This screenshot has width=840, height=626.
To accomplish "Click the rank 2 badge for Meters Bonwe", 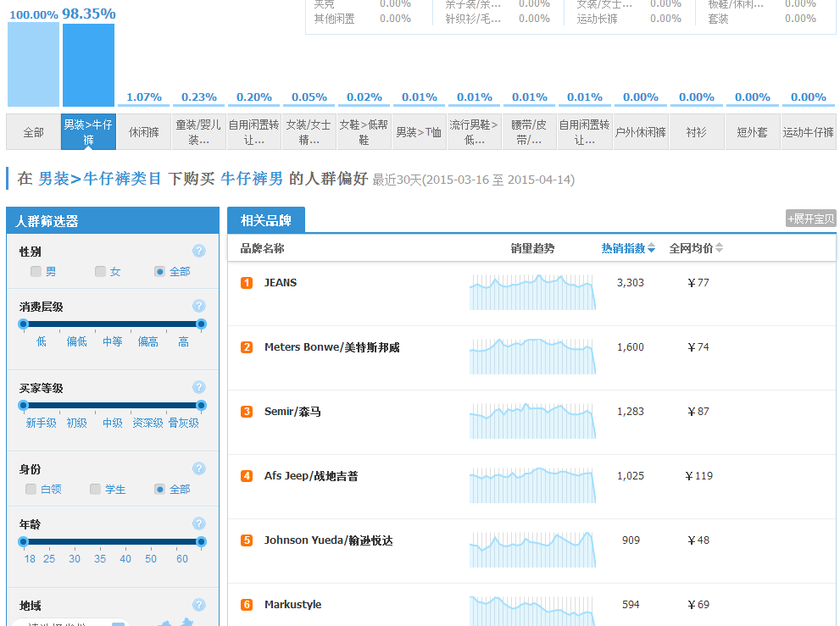I will point(247,347).
